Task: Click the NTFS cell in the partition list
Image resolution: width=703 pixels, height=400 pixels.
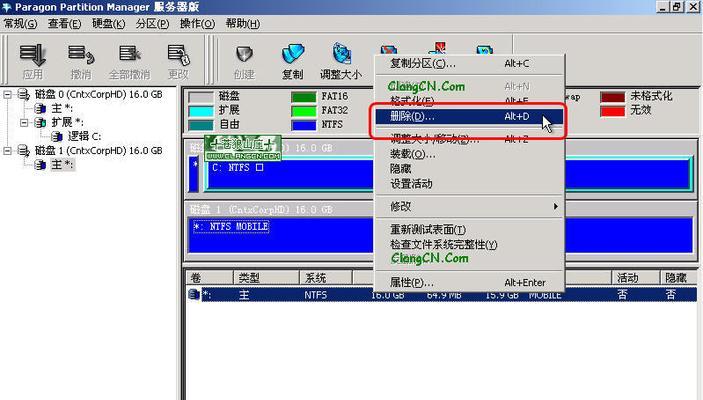Action: (316, 295)
